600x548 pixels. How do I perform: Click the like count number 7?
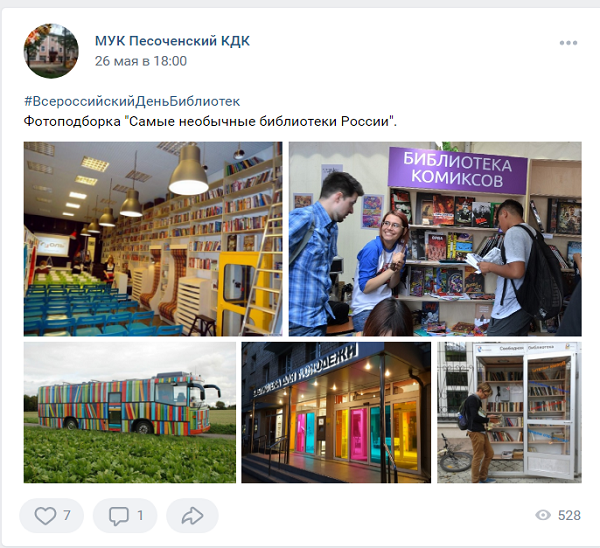click(x=67, y=515)
